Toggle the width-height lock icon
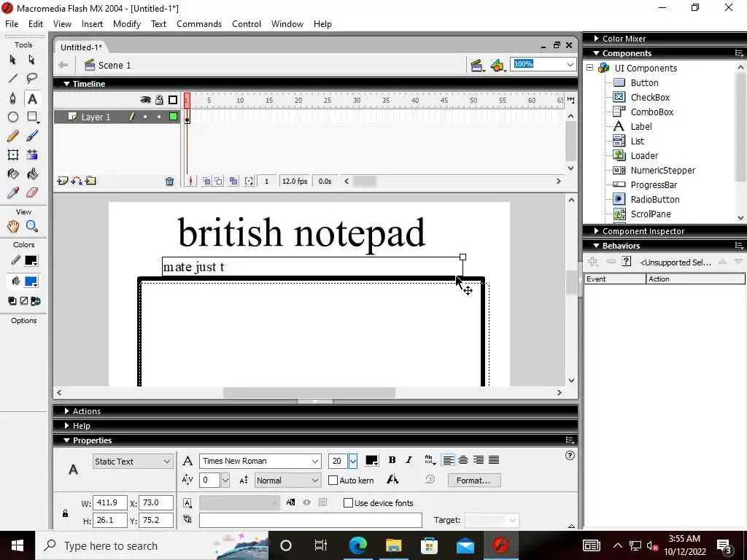 [x=65, y=513]
